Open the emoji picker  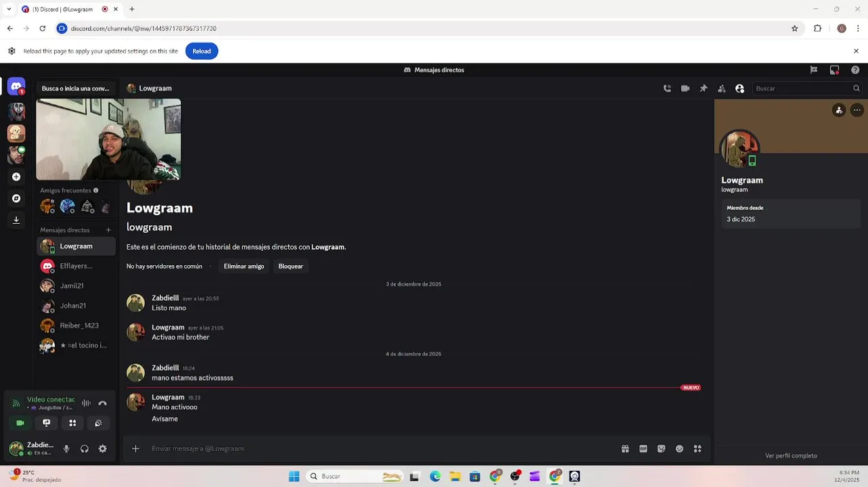coord(680,448)
